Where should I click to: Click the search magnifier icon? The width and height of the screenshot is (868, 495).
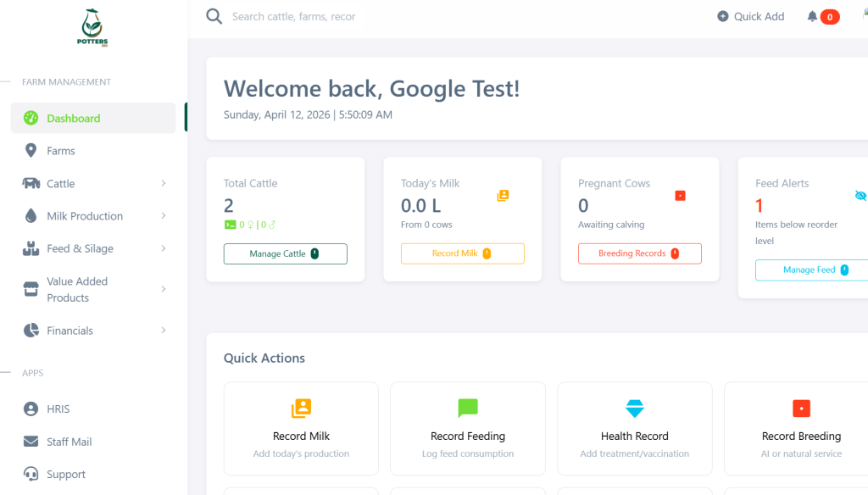[214, 16]
